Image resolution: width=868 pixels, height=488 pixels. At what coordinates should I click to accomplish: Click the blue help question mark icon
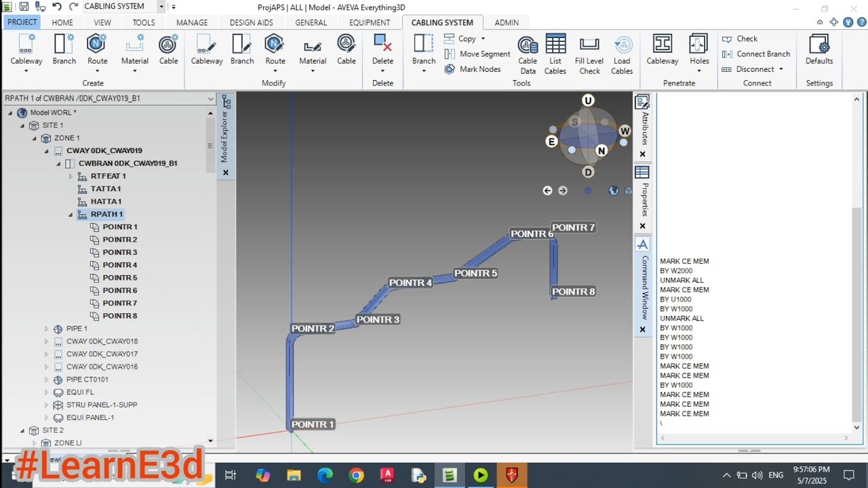click(861, 22)
